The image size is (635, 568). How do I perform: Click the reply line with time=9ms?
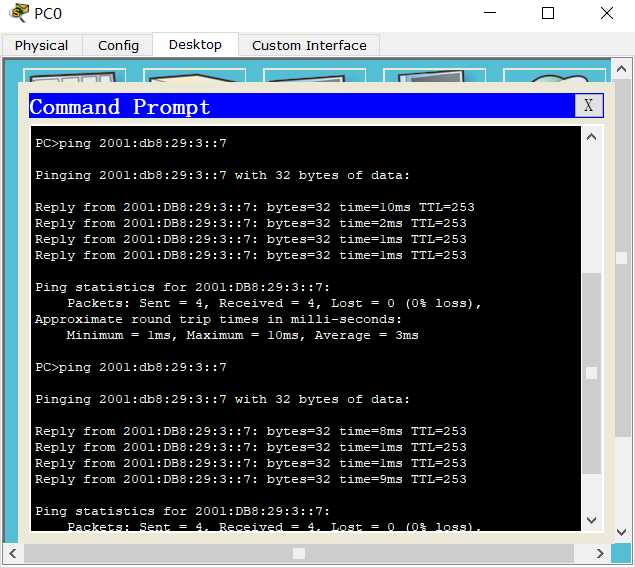click(x=251, y=479)
